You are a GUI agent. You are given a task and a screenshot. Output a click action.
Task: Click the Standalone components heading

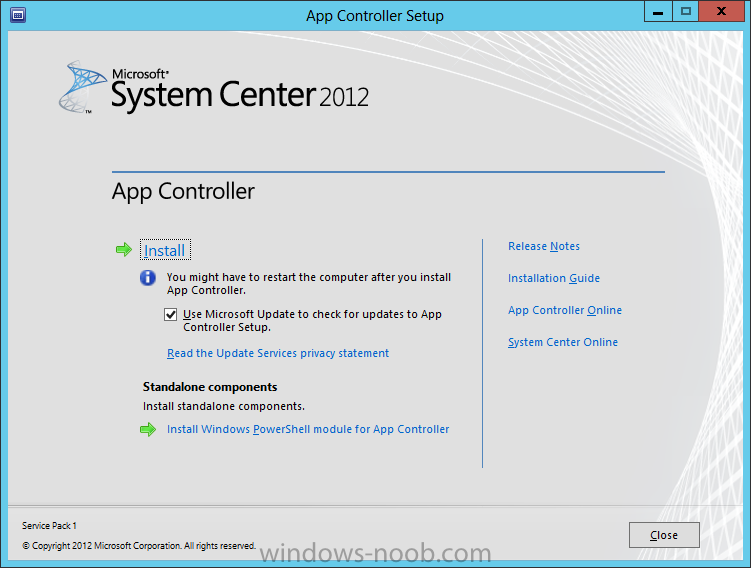(210, 387)
